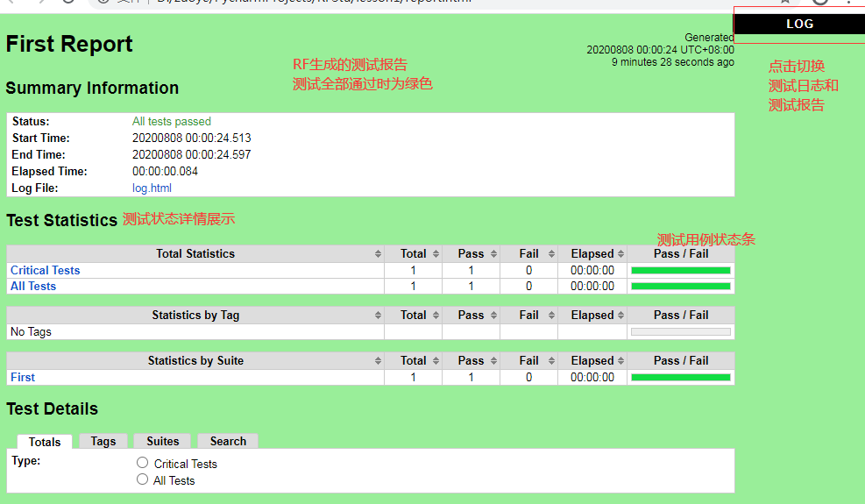Image resolution: width=865 pixels, height=504 pixels.
Task: Sort Statistics by Tag name column
Action: click(x=195, y=316)
